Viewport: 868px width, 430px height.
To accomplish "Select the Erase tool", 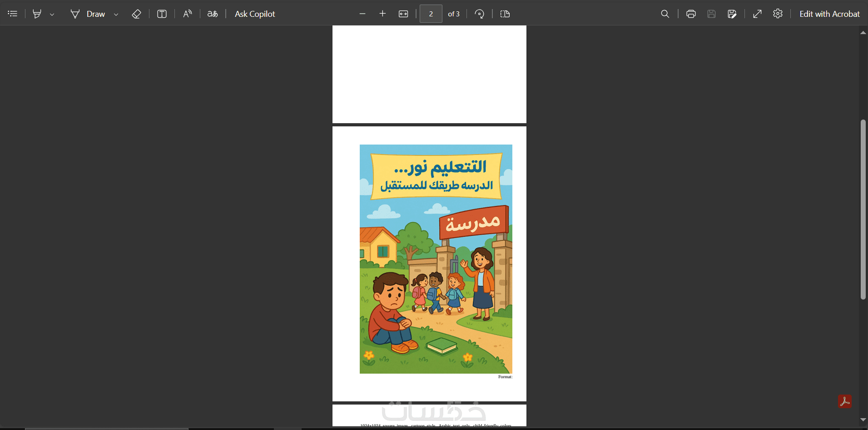I will 136,14.
